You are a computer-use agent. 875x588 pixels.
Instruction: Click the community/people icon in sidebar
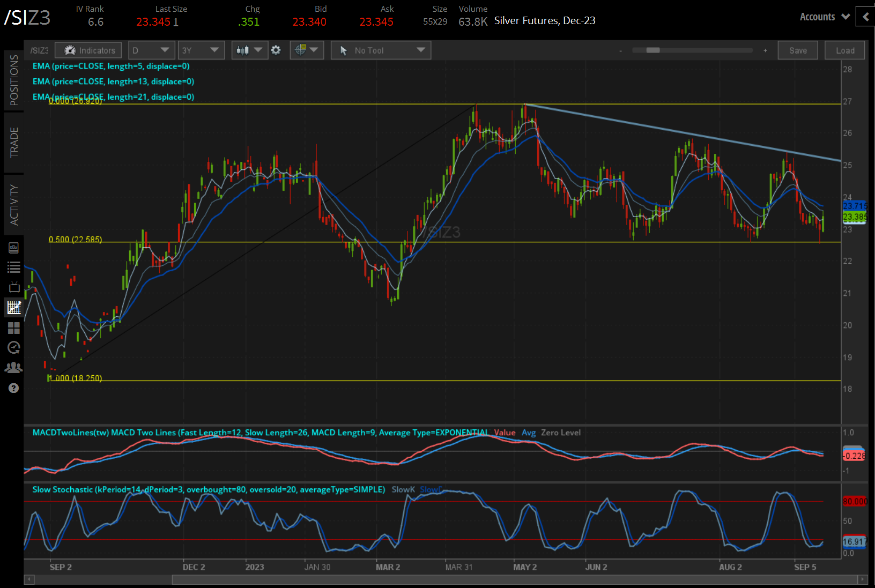pos(14,367)
